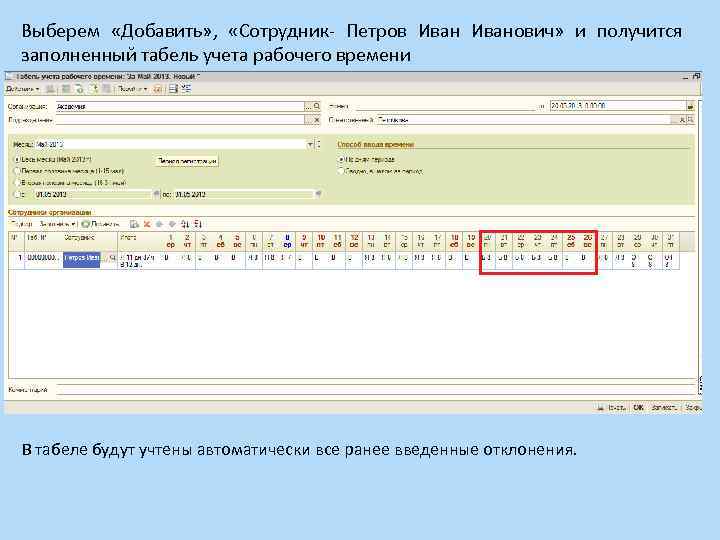Viewport: 720px width, 540px height.
Task: Click the Итого column header
Action: tap(140, 241)
